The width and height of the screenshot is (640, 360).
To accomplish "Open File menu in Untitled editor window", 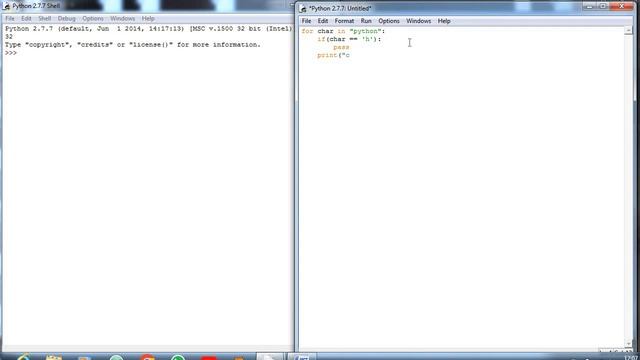I will pyautogui.click(x=306, y=21).
